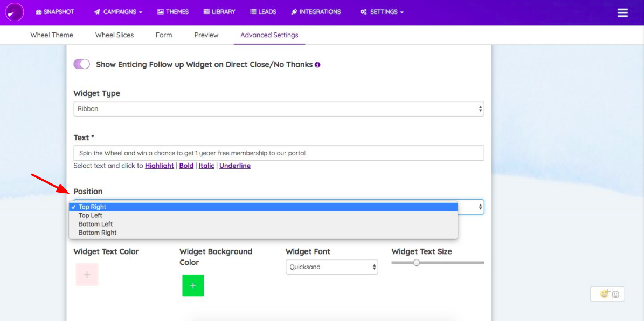
Task: Select the Advanced Settings tab
Action: [x=269, y=35]
